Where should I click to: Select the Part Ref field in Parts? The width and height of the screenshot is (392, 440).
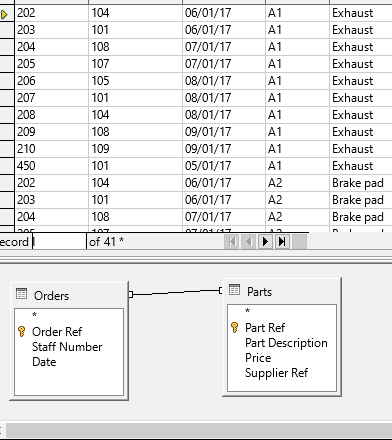coord(265,328)
